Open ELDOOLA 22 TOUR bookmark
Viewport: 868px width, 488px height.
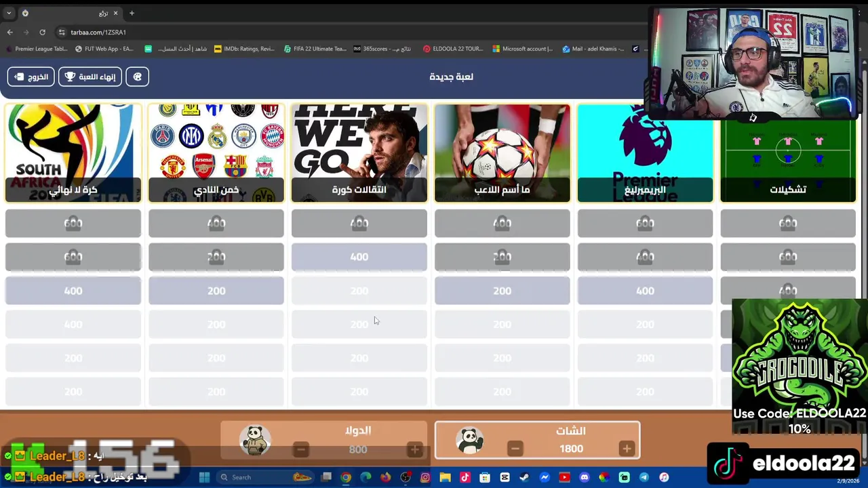pos(453,49)
